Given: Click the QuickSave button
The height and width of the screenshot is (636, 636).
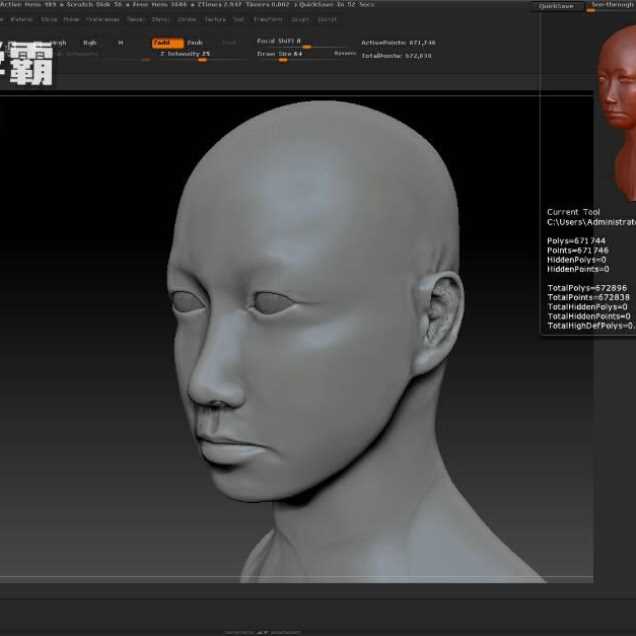Looking at the screenshot, I should click(556, 6).
